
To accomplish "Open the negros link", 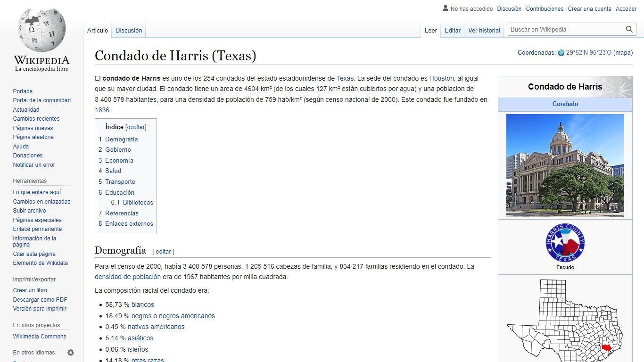I will pos(141,316).
